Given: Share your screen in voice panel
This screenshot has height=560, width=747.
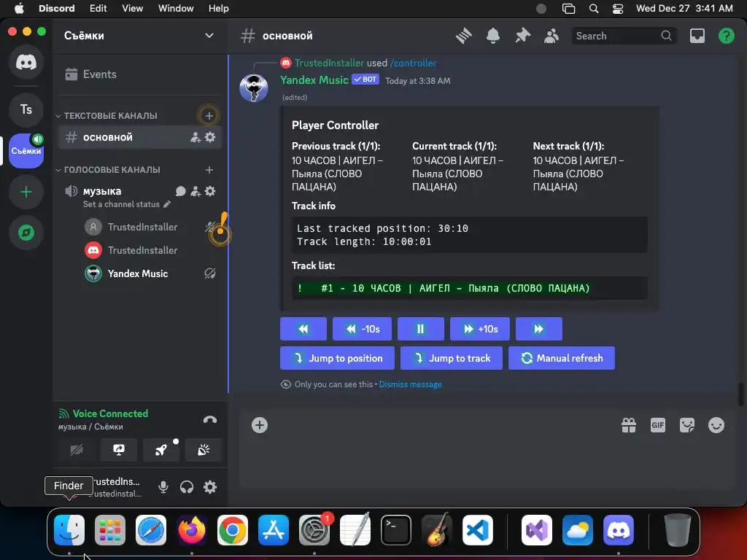Looking at the screenshot, I should click(119, 450).
